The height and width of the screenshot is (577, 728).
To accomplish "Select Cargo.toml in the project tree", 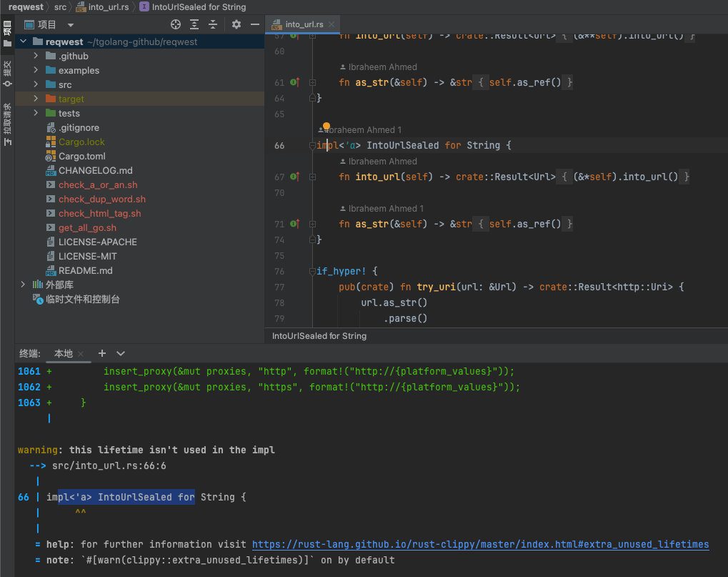I will (81, 156).
